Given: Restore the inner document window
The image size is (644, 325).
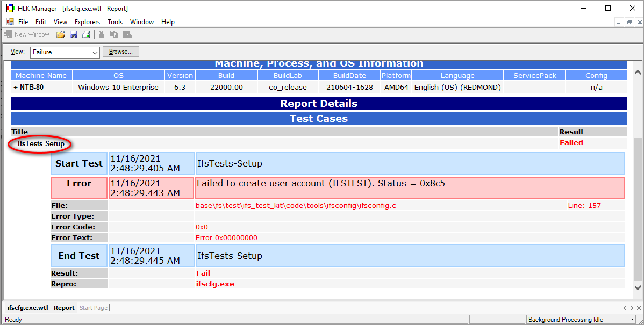Looking at the screenshot, I should click(x=629, y=22).
